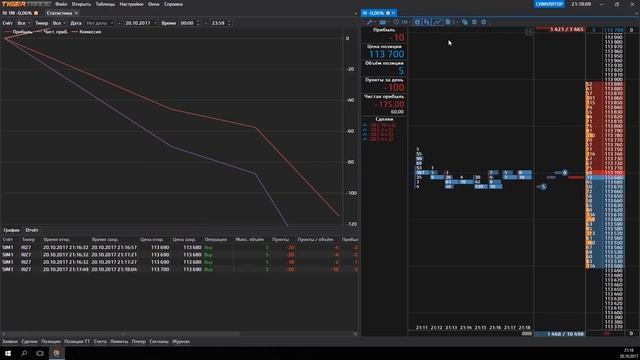Open the Лимиты bottom panel
Screen dimensions: 640x360
(x=119, y=342)
